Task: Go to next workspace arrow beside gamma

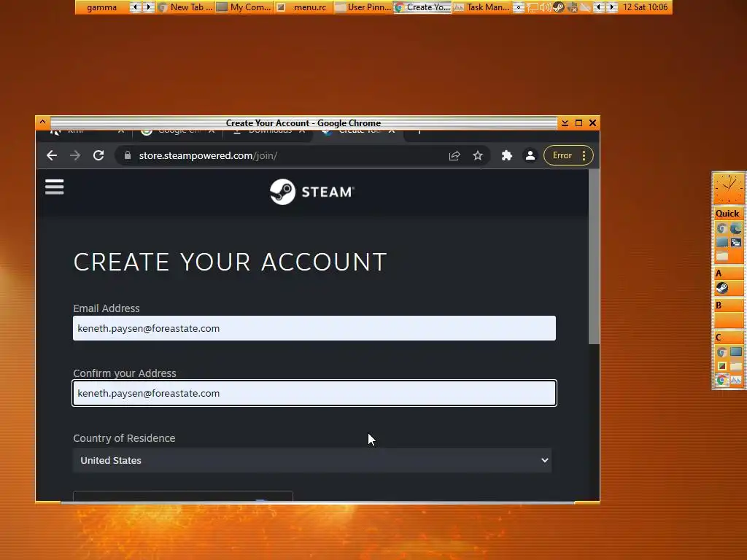Action: (x=148, y=7)
